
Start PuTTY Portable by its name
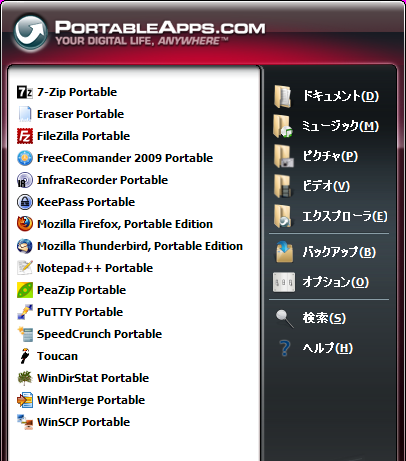(80, 312)
